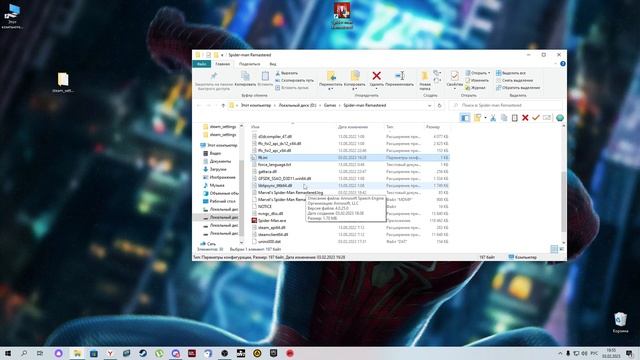Click the Spider-man Remastered search field
This screenshot has width=640, height=360.
click(x=506, y=106)
